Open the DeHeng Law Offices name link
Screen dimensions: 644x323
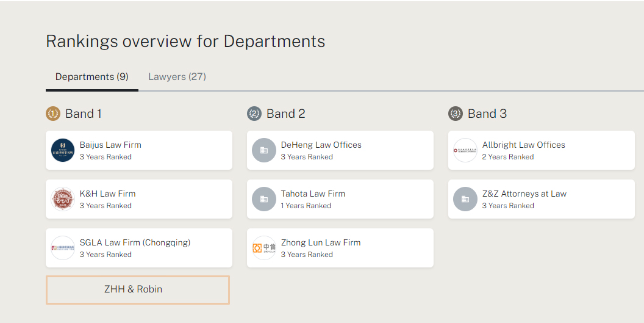pos(321,145)
